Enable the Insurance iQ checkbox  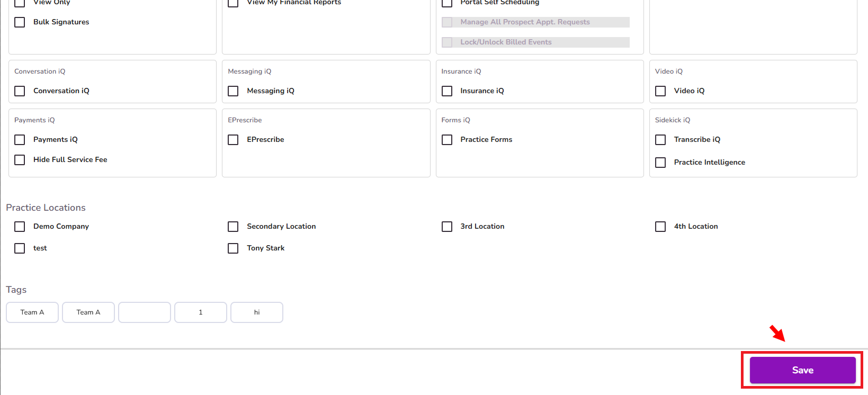447,91
